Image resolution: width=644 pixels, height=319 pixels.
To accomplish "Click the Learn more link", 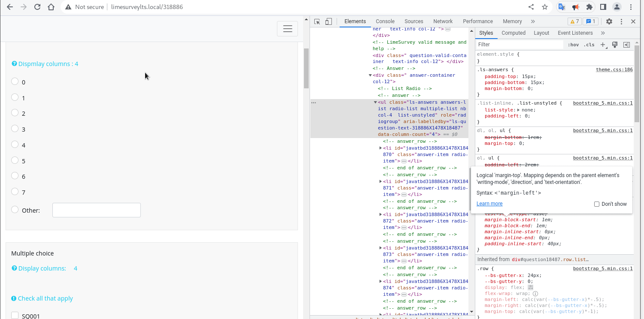I will click(x=489, y=204).
